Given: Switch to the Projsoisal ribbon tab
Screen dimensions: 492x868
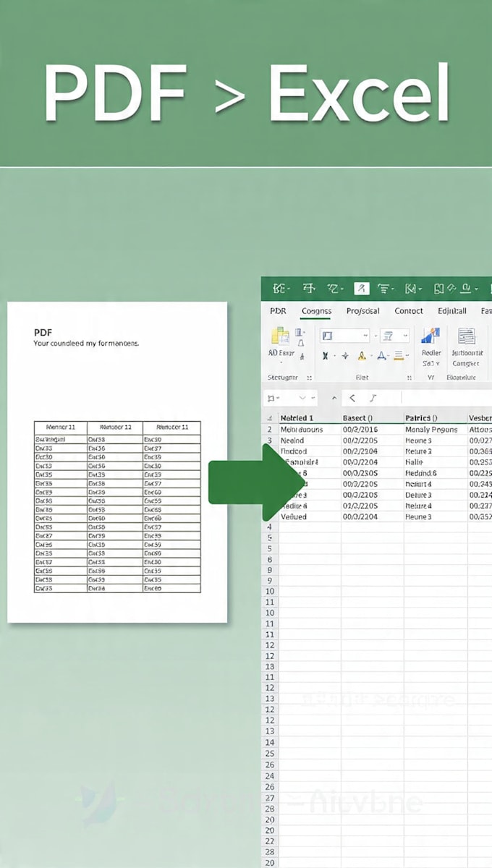Looking at the screenshot, I should [362, 311].
